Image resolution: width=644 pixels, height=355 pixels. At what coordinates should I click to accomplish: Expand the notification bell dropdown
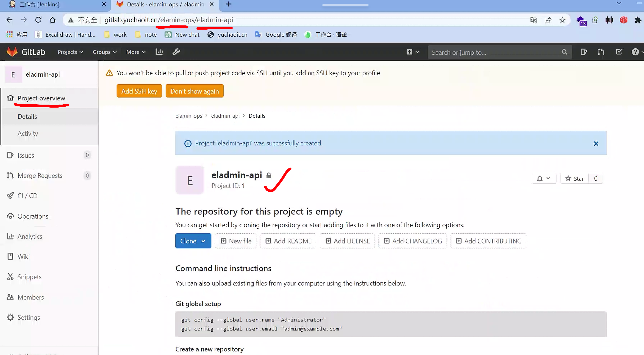544,178
